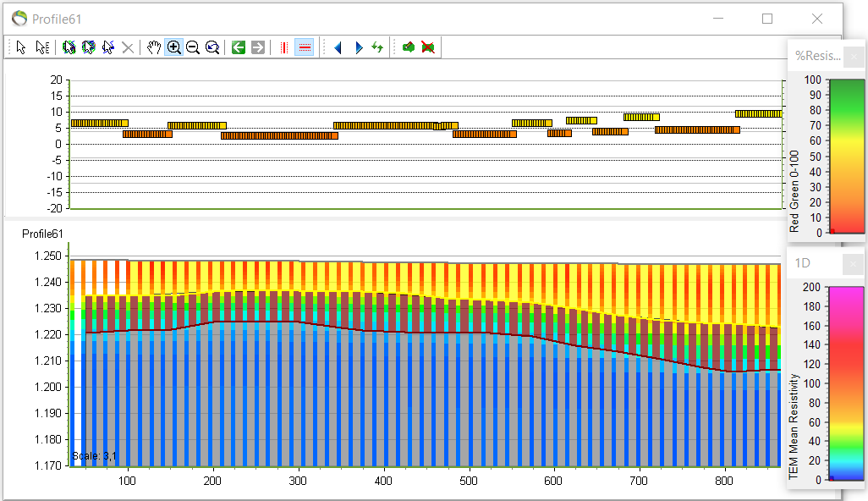Click the TEM Mean Resistivity color scale bar
The width and height of the screenshot is (868, 501).
[x=846, y=383]
